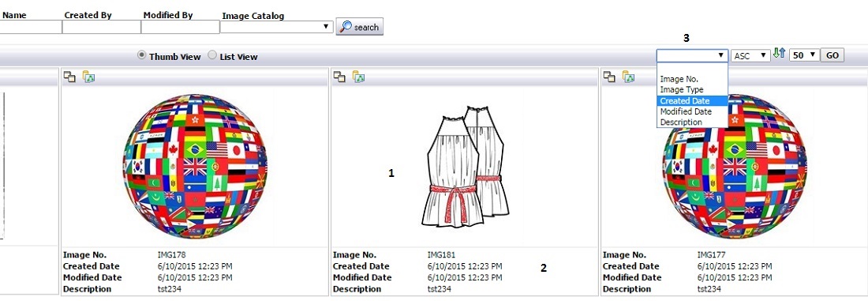Focus the Modified By input field
This screenshot has width=868, height=301.
click(x=181, y=27)
